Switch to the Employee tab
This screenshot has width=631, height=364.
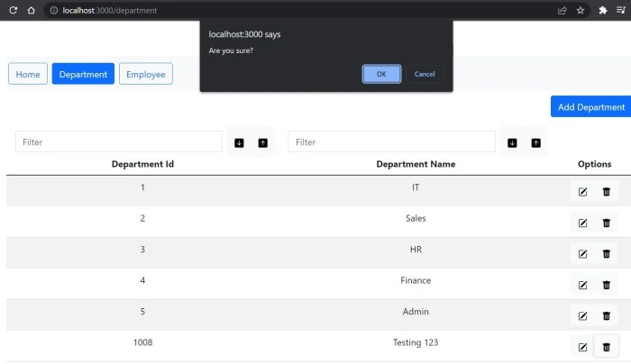(146, 74)
